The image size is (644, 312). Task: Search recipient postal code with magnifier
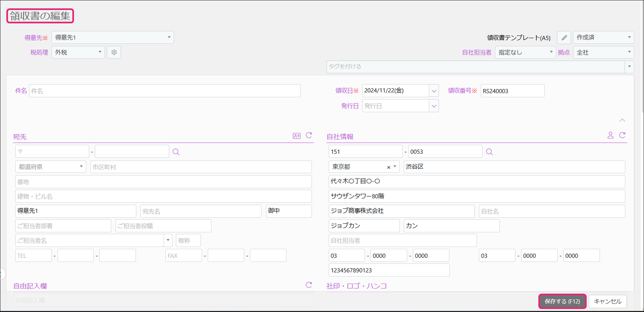[x=176, y=152]
